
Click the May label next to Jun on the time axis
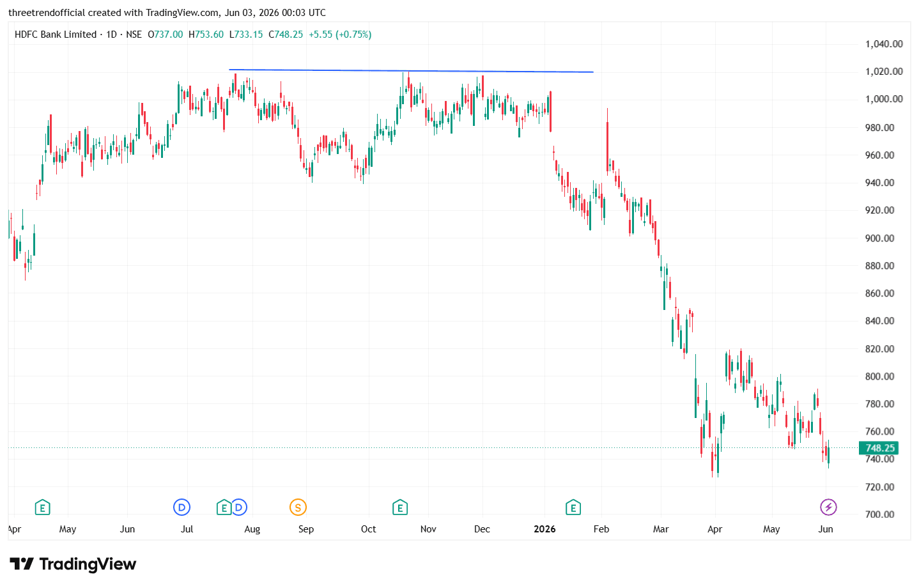(x=68, y=529)
